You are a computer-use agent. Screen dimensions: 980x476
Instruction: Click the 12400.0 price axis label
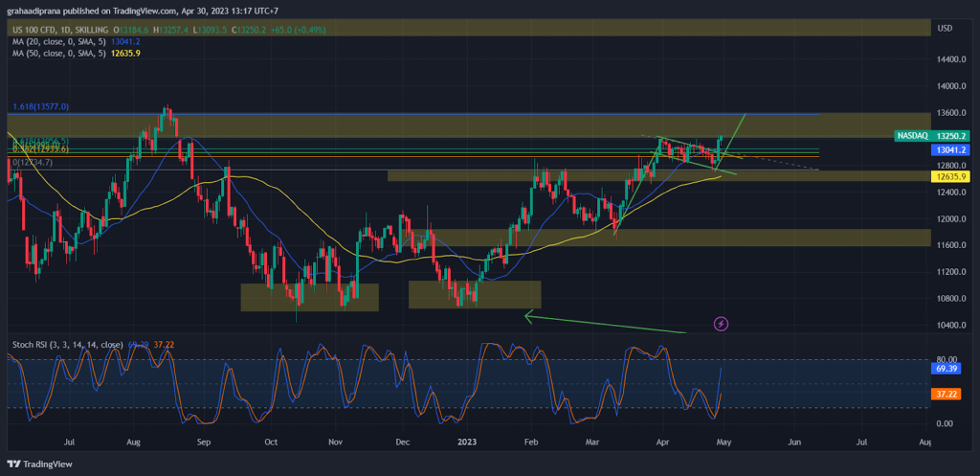pyautogui.click(x=951, y=192)
